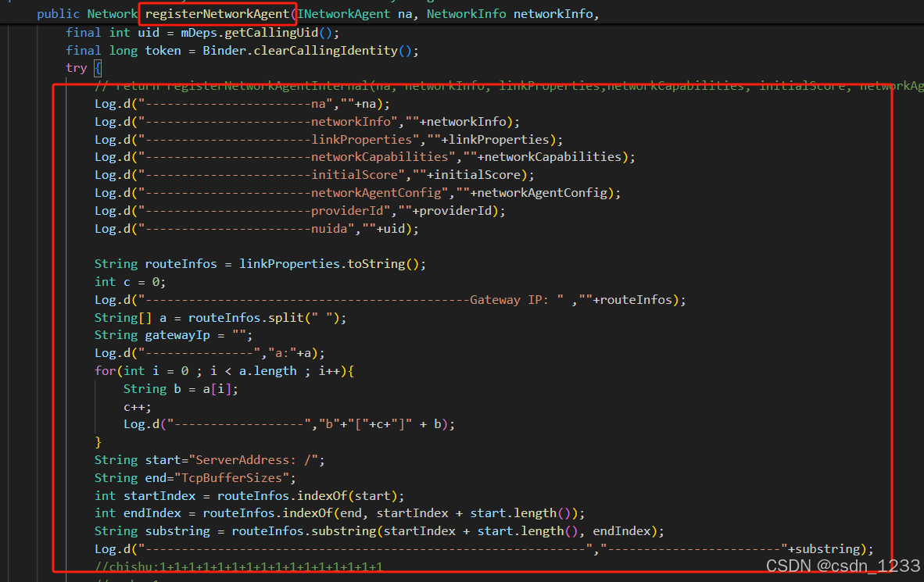
Task: Click the String substring declaration line
Action: pyautogui.click(x=379, y=531)
